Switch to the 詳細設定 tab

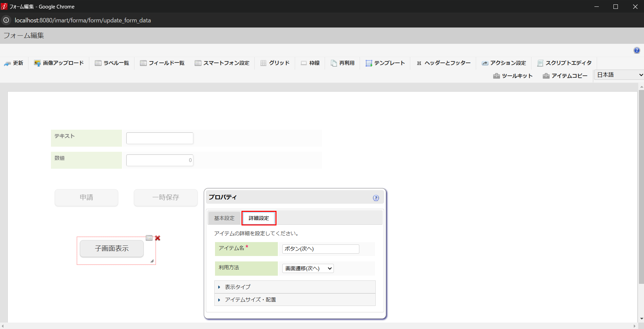[259, 218]
